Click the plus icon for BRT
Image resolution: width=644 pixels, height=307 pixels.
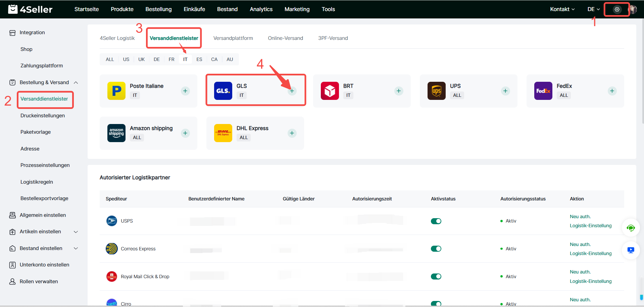click(399, 91)
